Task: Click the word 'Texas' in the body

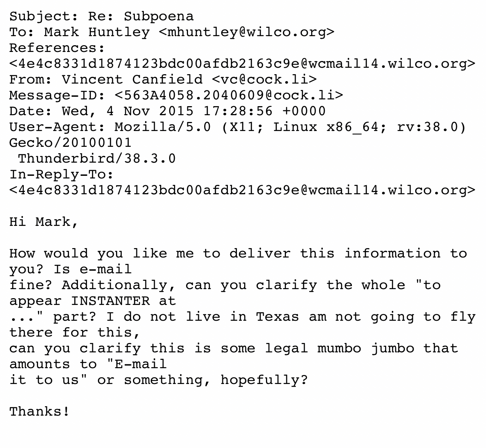Action: point(278,317)
